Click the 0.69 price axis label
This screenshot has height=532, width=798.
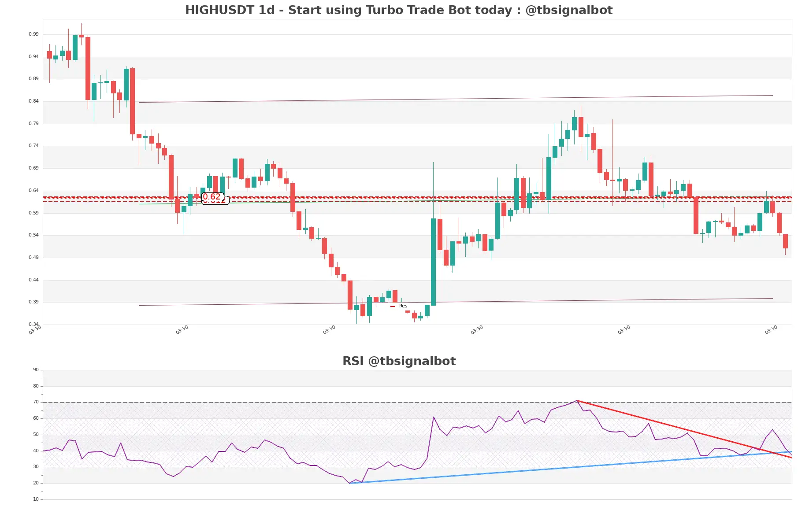click(34, 168)
